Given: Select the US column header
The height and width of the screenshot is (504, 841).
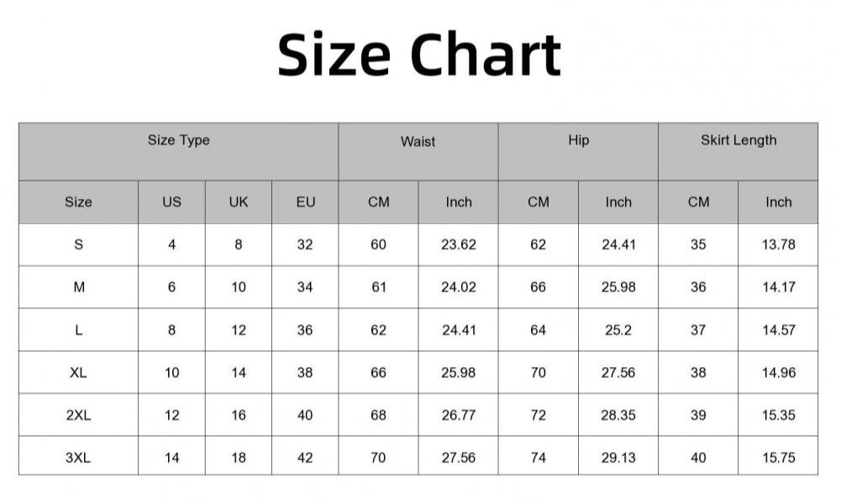Looking at the screenshot, I should click(x=171, y=202).
